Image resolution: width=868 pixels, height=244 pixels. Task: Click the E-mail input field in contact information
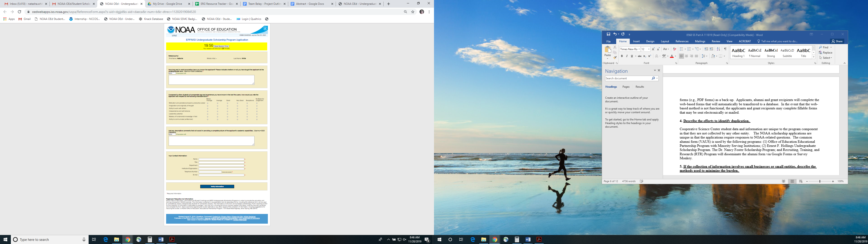(x=221, y=175)
